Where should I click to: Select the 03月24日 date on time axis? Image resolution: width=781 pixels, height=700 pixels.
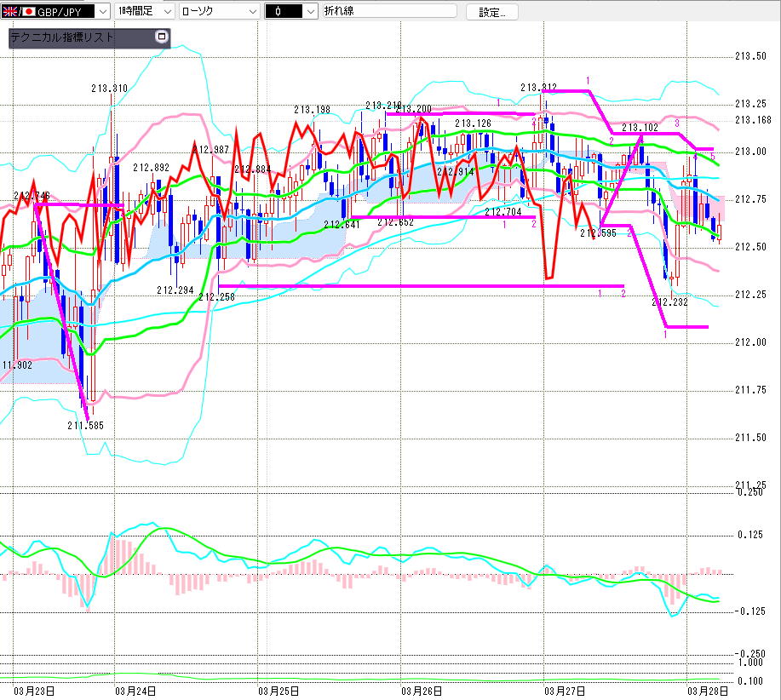click(135, 691)
